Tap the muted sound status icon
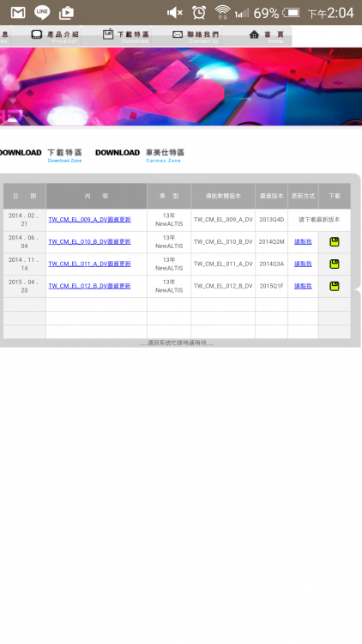This screenshot has width=362, height=644. tap(174, 13)
